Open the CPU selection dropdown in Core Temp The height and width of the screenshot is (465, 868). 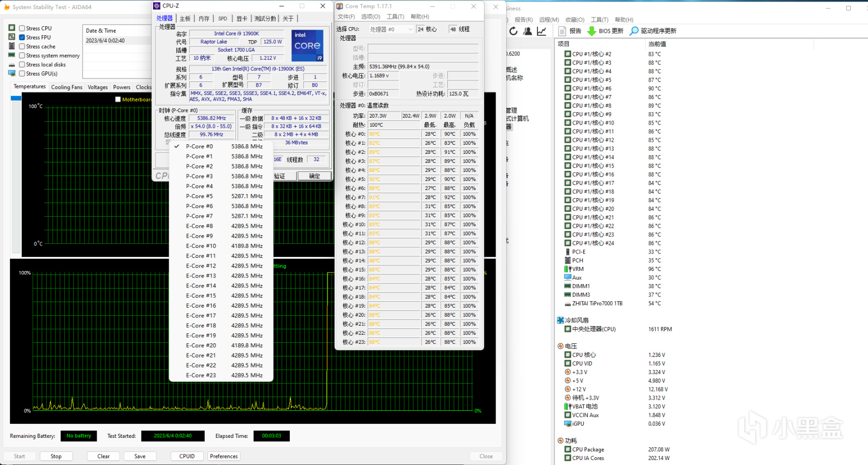click(391, 30)
